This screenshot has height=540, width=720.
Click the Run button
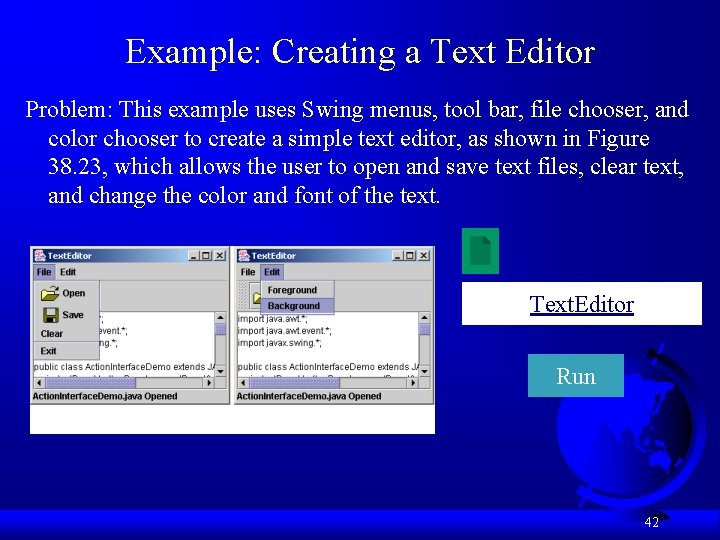coord(576,376)
